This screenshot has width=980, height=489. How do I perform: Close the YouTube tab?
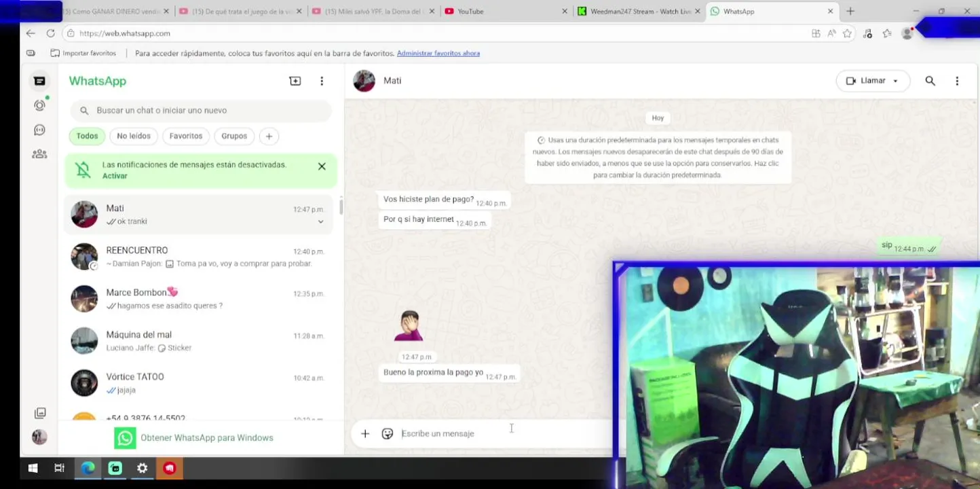click(565, 12)
